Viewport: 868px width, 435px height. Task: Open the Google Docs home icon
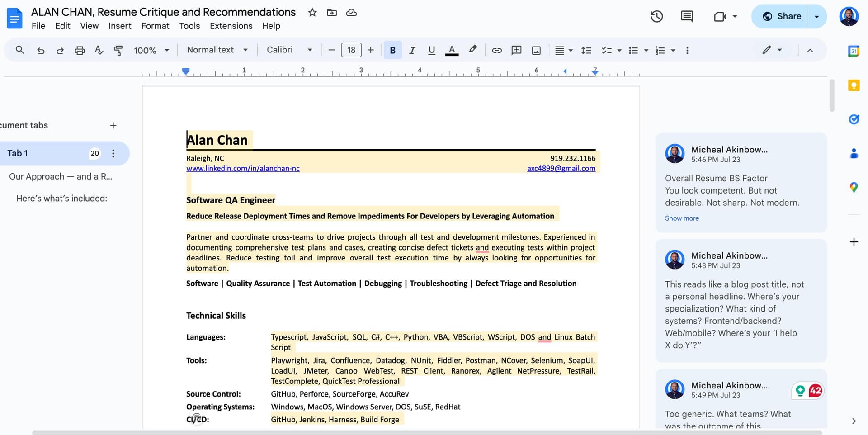(15, 18)
